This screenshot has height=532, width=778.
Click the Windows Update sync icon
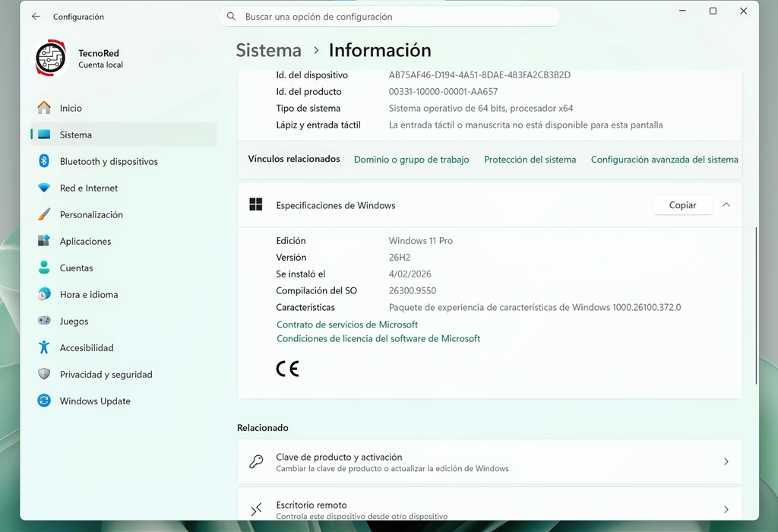pyautogui.click(x=44, y=401)
